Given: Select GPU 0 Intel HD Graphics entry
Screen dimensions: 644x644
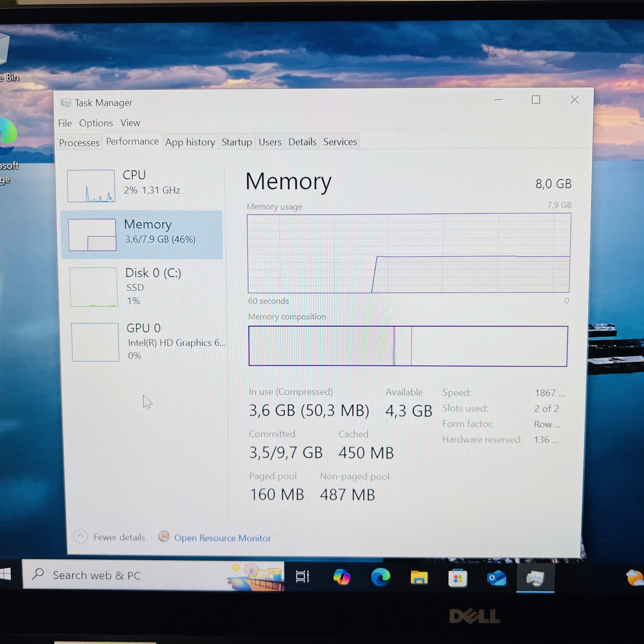Looking at the screenshot, I should [x=148, y=342].
